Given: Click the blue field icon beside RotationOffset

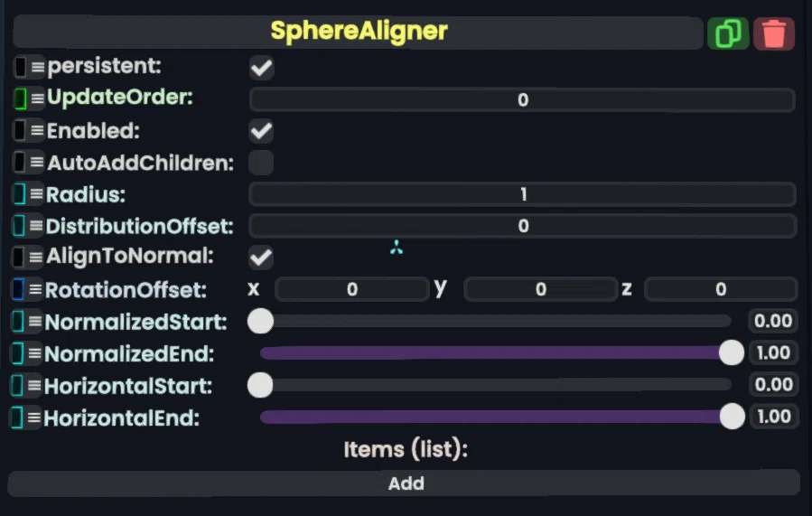Looking at the screenshot, I should 19,289.
